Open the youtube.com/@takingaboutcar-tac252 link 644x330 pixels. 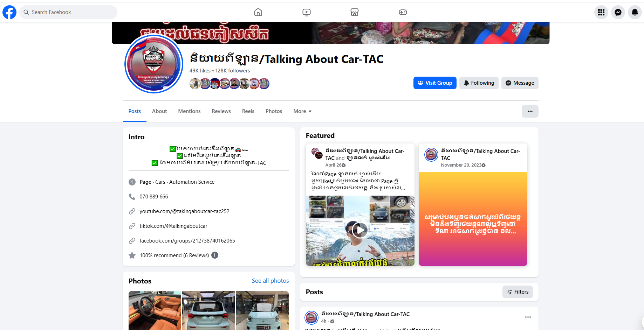[184, 211]
